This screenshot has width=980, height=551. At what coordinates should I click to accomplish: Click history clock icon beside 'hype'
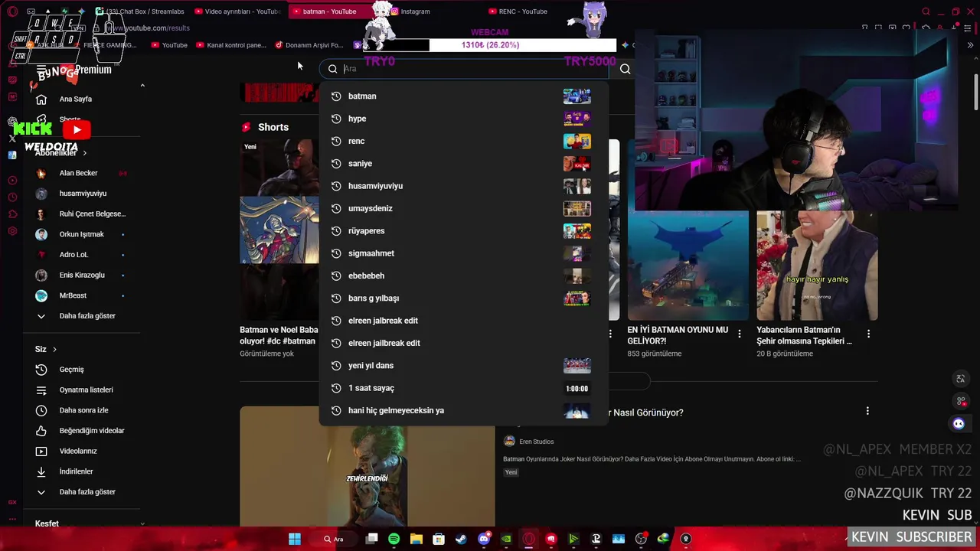pyautogui.click(x=335, y=119)
